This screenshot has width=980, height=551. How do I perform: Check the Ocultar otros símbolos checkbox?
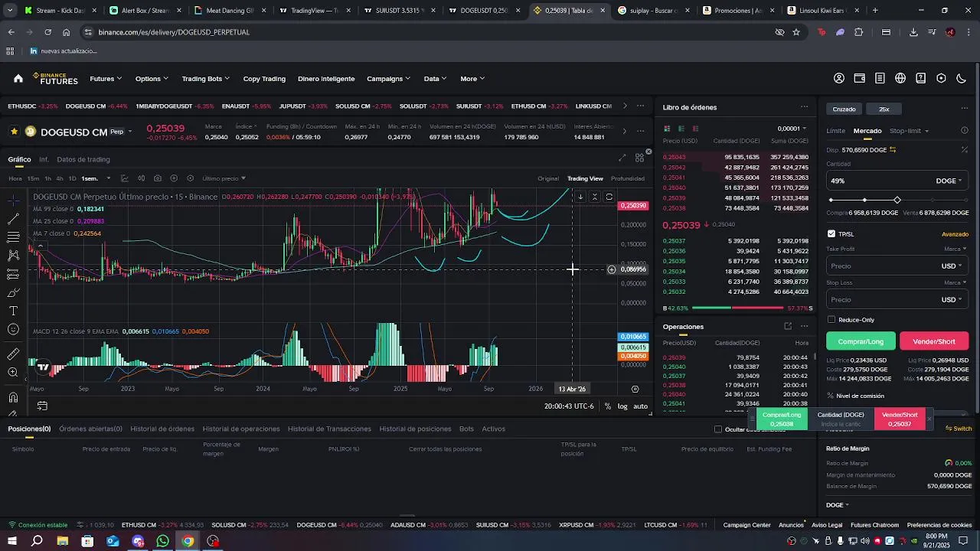[718, 429]
